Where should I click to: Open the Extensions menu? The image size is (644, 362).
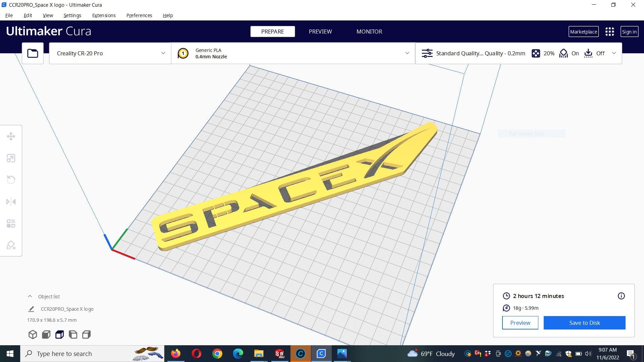click(x=104, y=15)
